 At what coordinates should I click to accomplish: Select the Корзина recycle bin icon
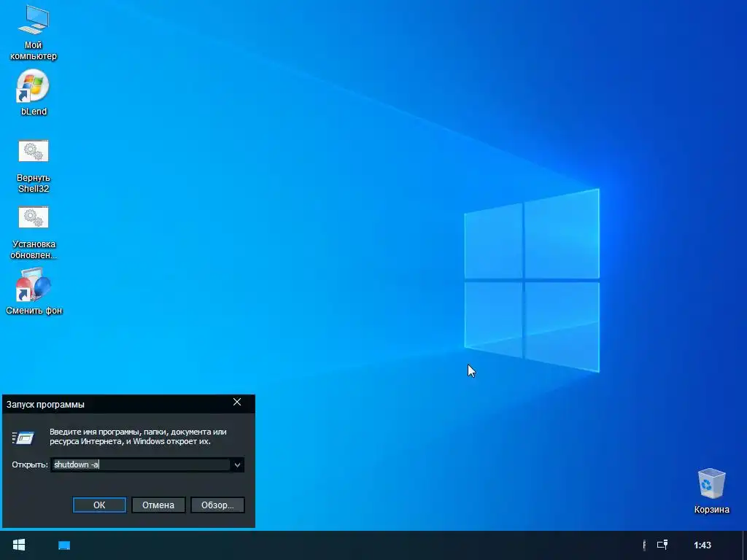[x=712, y=491]
